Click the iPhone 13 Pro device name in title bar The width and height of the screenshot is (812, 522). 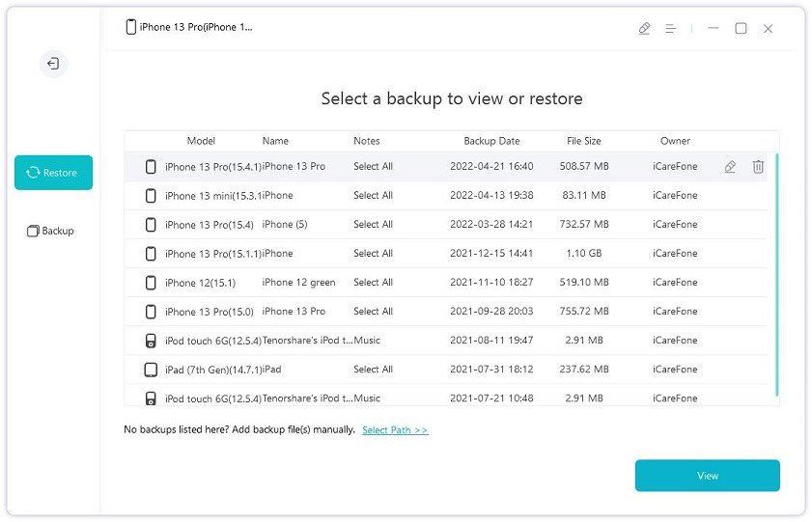tap(196, 27)
